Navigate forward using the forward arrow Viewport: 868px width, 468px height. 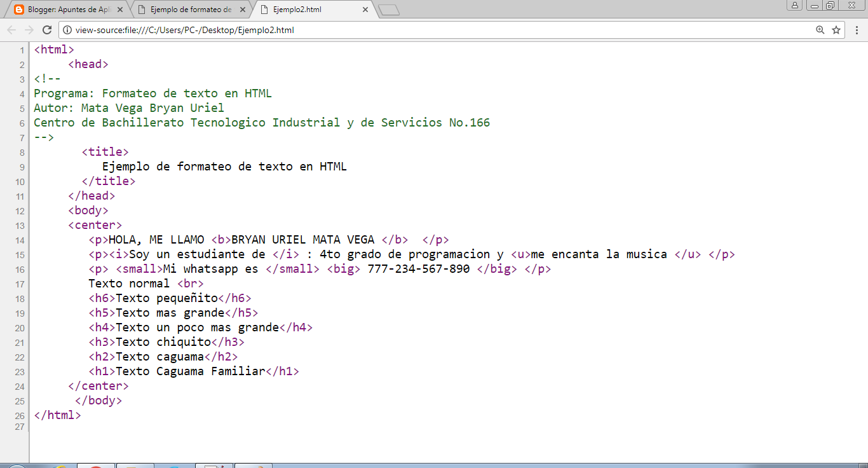point(29,29)
